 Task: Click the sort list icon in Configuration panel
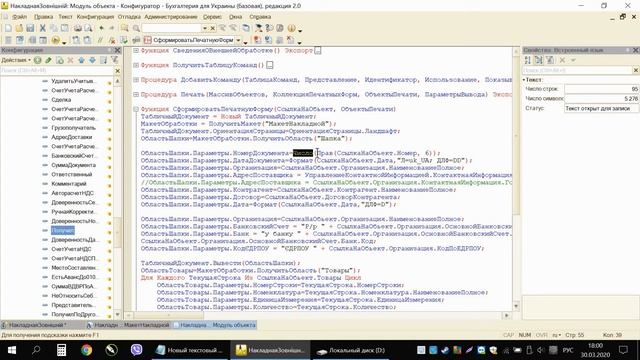104,60
